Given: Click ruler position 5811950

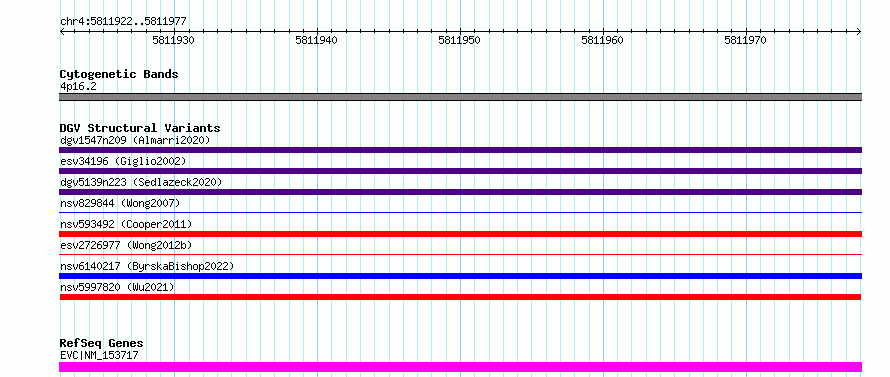Looking at the screenshot, I should coord(460,40).
